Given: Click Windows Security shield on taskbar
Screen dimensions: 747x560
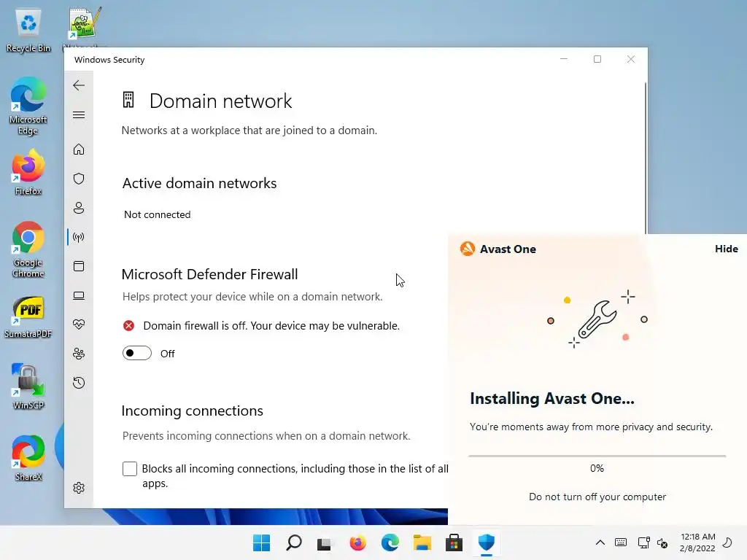Looking at the screenshot, I should pyautogui.click(x=487, y=542).
